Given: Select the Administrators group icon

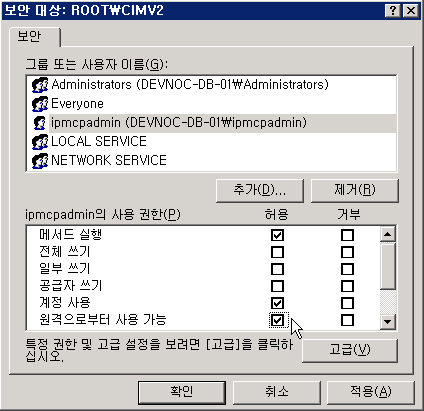Looking at the screenshot, I should 40,85.
